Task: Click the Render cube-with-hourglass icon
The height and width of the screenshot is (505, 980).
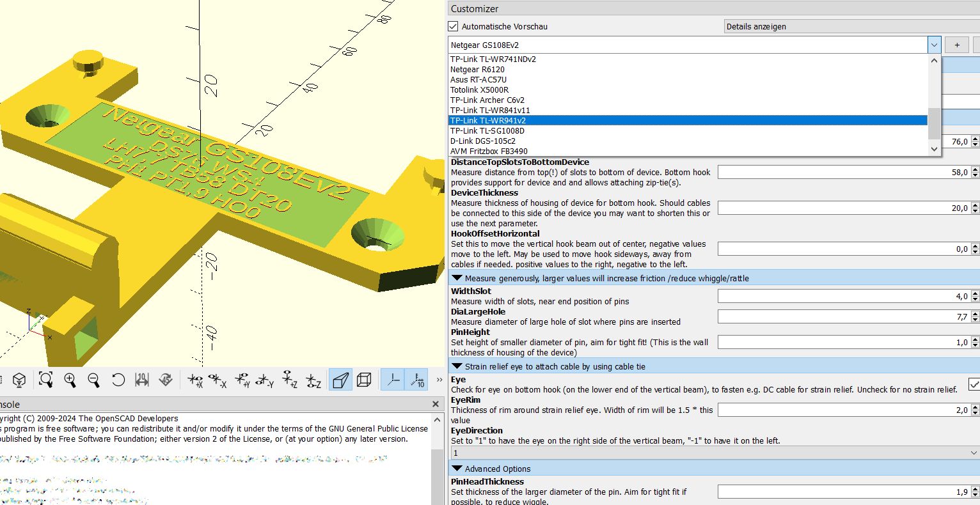Action: point(19,380)
